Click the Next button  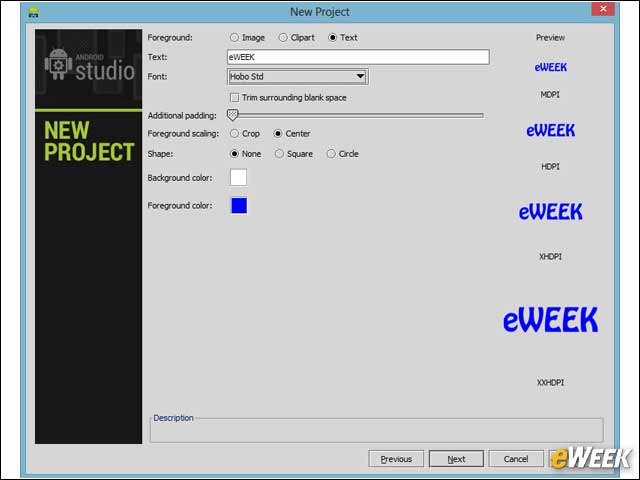pyautogui.click(x=456, y=459)
